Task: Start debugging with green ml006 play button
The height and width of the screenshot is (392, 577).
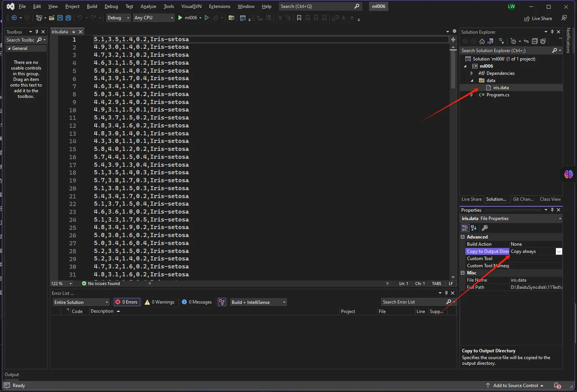Action: (x=188, y=18)
